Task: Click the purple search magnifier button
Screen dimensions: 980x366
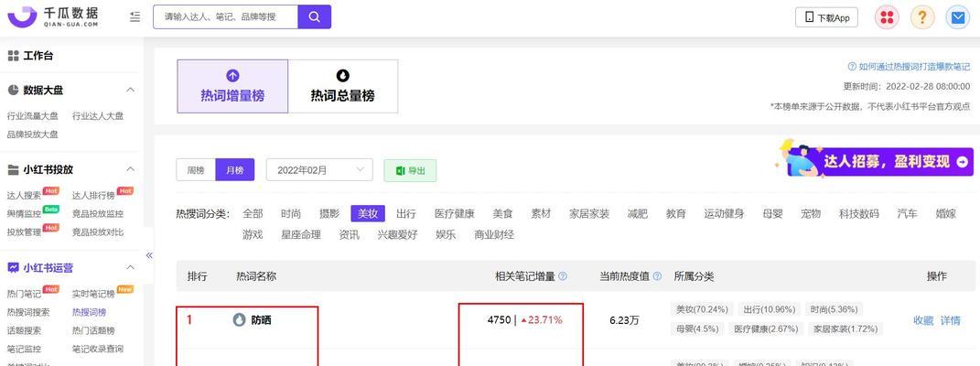Action: click(x=315, y=16)
